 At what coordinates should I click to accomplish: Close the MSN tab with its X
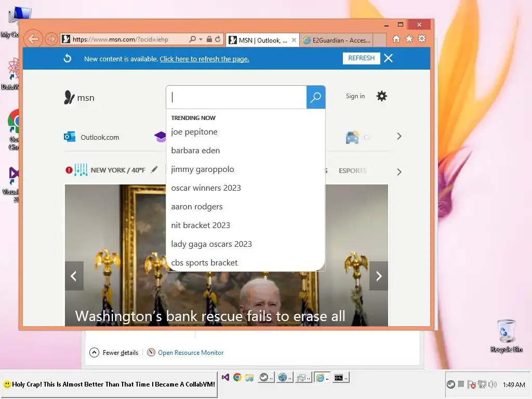294,40
